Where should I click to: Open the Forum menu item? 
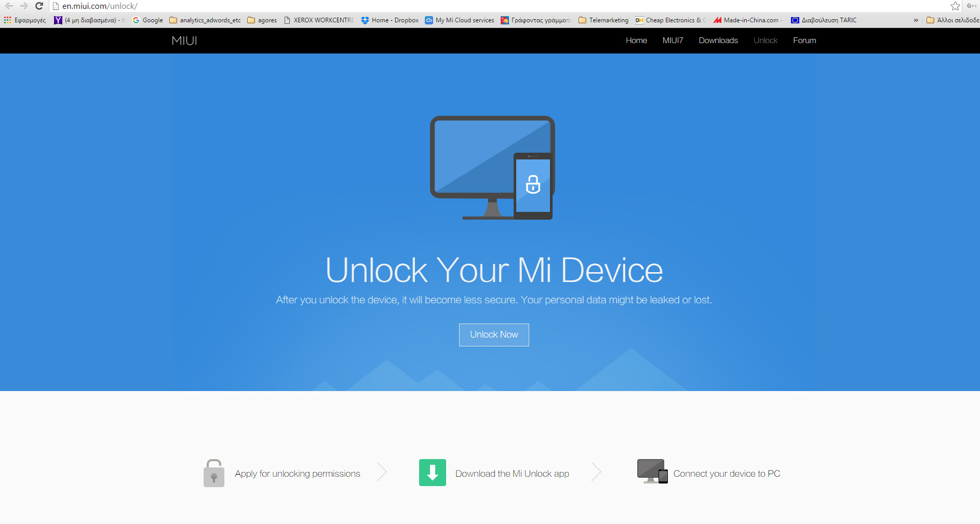click(804, 41)
